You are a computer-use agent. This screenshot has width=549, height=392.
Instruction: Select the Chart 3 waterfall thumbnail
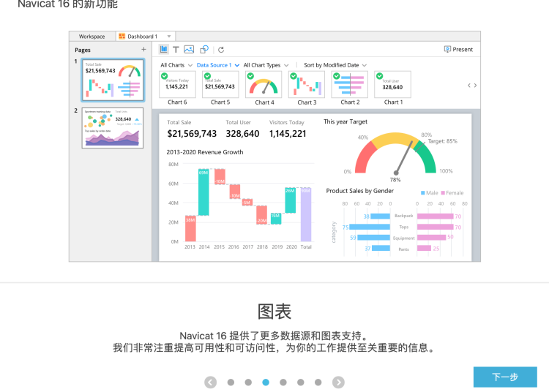click(307, 84)
